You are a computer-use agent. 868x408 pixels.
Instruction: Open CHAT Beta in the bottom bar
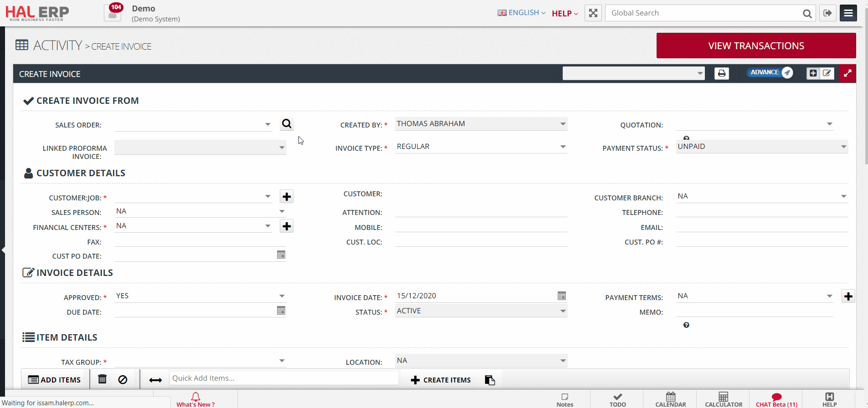[776, 400]
